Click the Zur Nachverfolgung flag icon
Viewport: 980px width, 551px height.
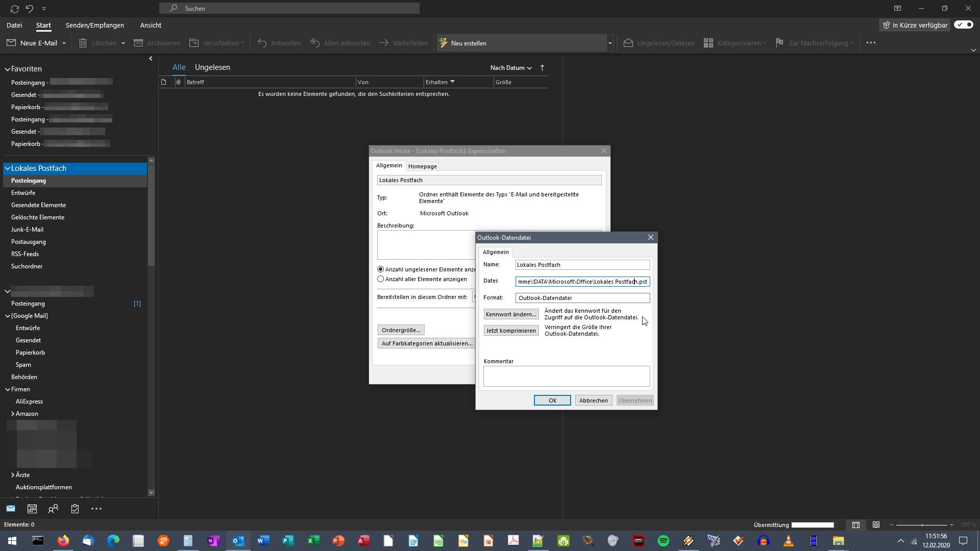click(779, 43)
